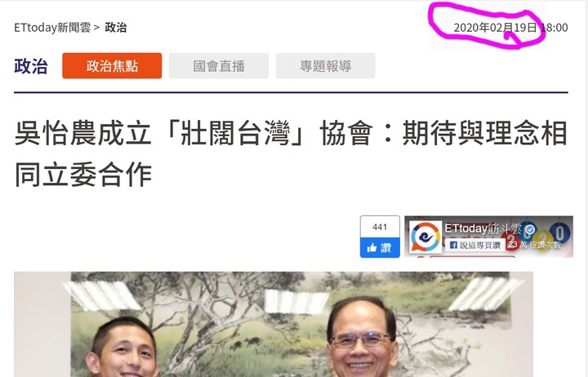Click the 政治 section heading

point(31,66)
